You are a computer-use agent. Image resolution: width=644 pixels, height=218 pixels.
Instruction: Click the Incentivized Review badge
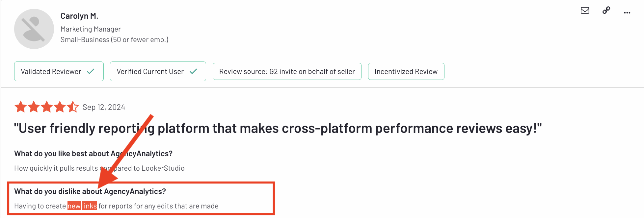pyautogui.click(x=406, y=71)
